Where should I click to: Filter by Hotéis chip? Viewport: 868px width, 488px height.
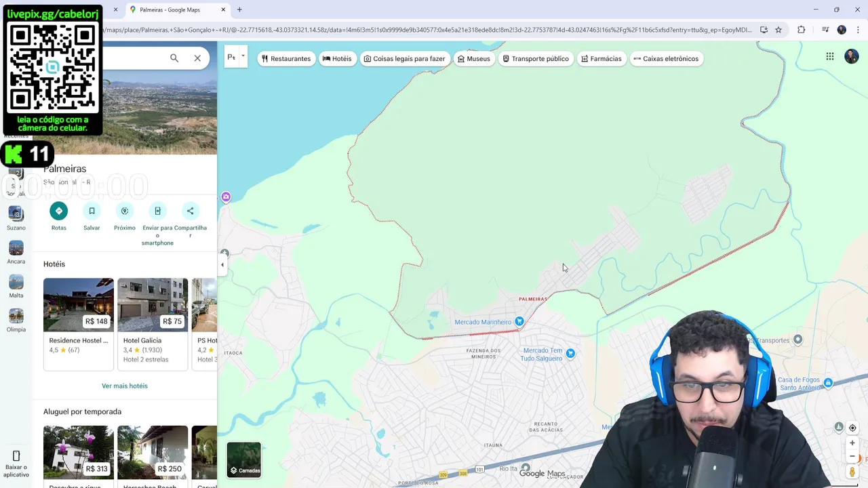[x=337, y=58]
